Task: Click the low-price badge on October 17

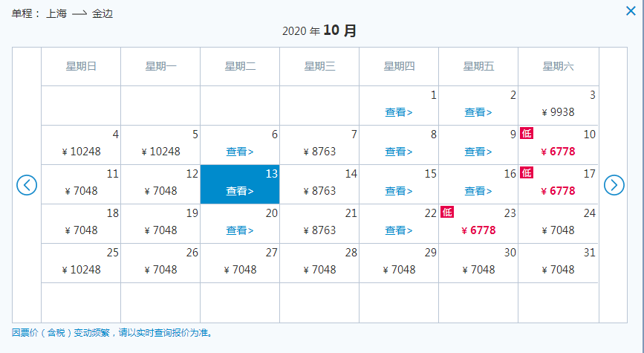Action: click(x=527, y=173)
